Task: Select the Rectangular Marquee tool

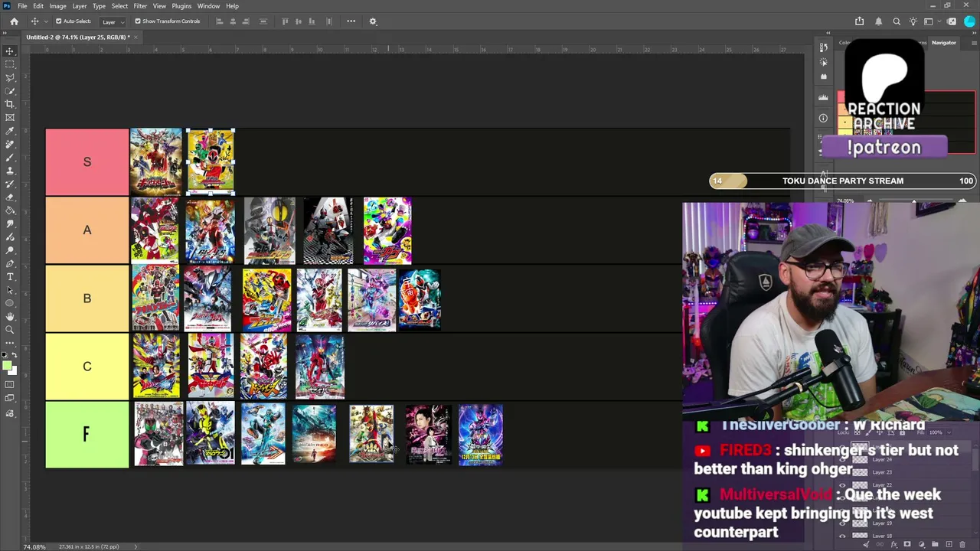Action: point(10,64)
